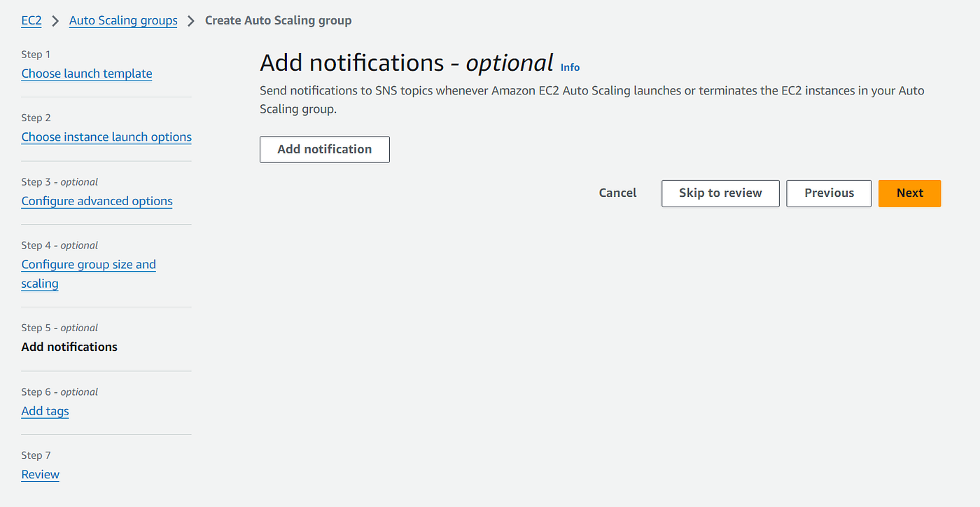Viewport: 980px width, 507px height.
Task: Click the Create Auto Scaling group breadcrumb text
Action: click(278, 21)
